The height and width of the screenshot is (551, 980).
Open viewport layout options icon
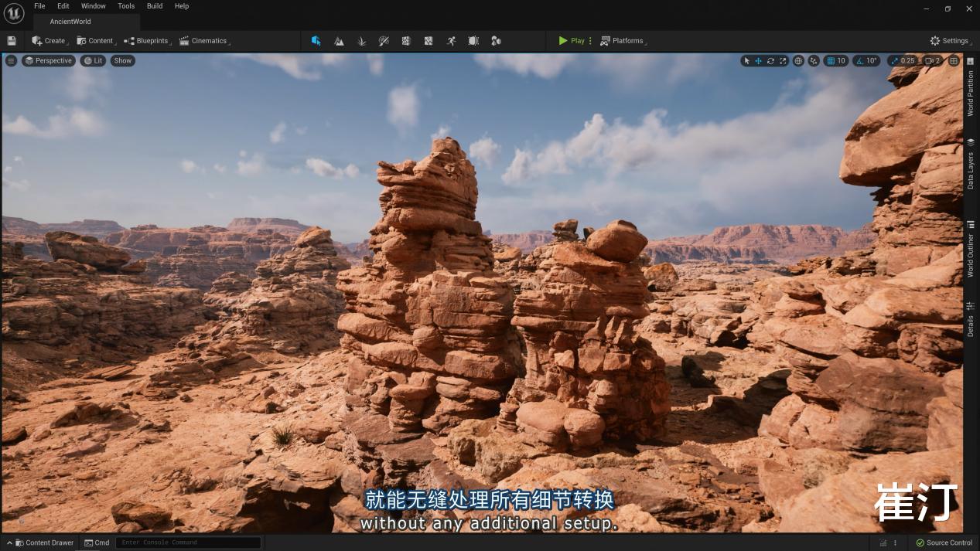954,61
